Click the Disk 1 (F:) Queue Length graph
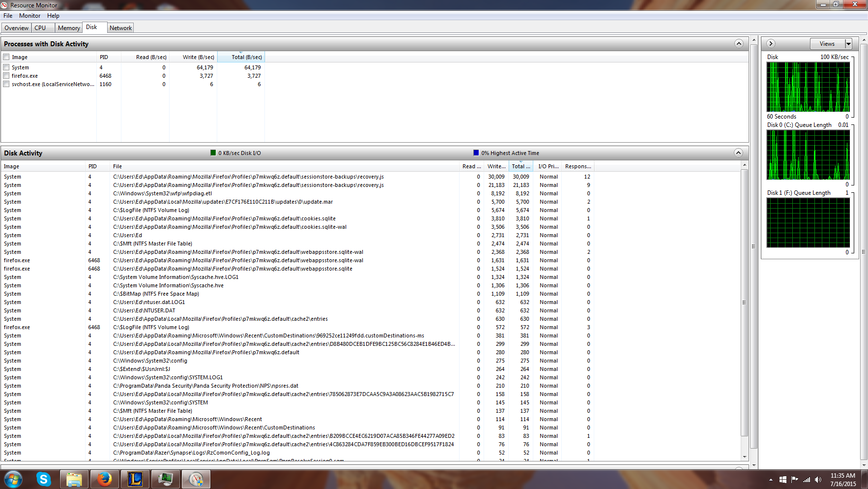This screenshot has width=868, height=489. pyautogui.click(x=808, y=223)
